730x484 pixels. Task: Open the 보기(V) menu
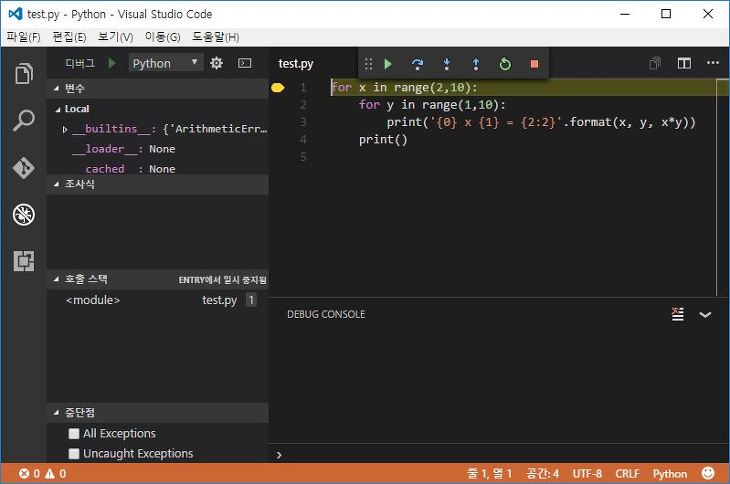point(115,37)
